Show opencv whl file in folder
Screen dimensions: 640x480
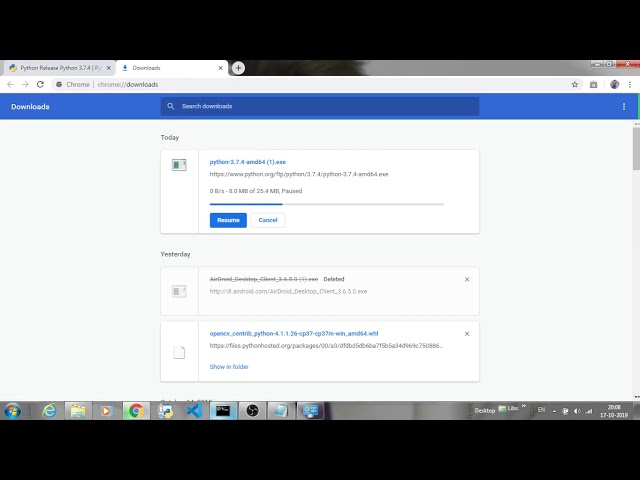point(229,367)
